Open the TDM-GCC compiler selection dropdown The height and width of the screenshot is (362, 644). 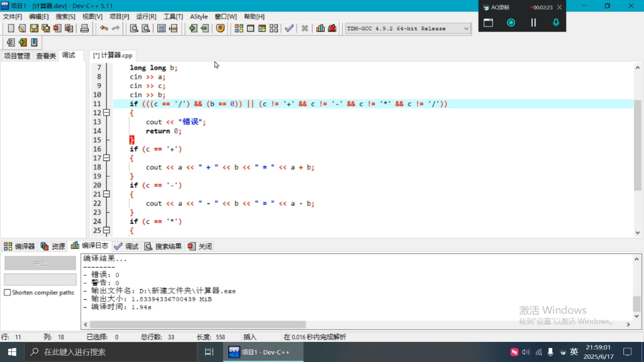[x=465, y=28]
